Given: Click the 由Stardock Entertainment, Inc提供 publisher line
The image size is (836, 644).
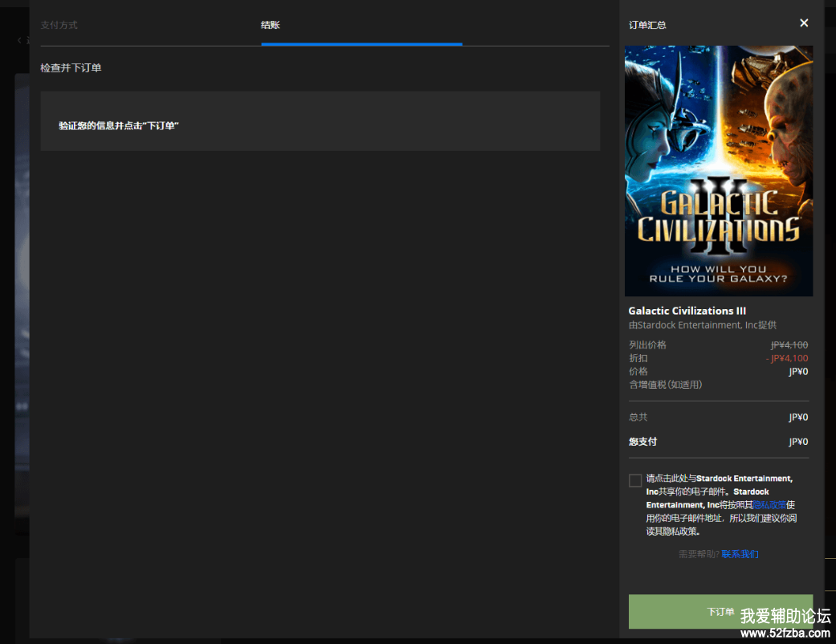Looking at the screenshot, I should point(703,325).
